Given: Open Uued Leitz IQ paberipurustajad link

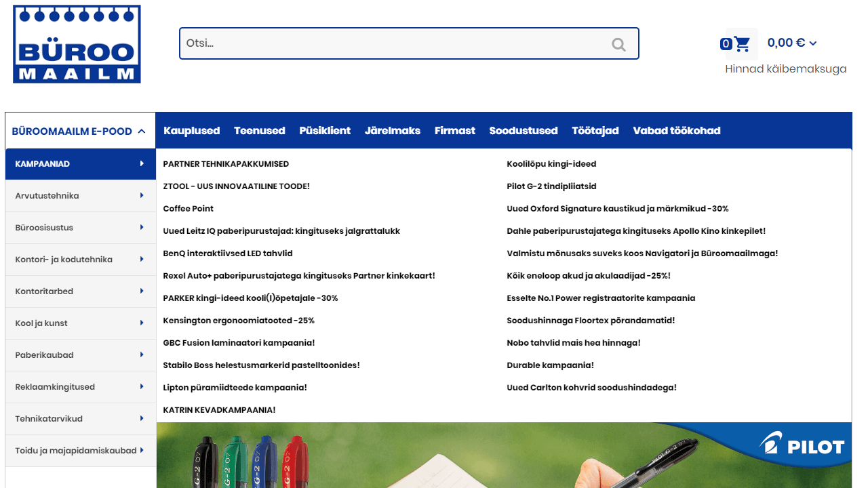Looking at the screenshot, I should coord(281,231).
